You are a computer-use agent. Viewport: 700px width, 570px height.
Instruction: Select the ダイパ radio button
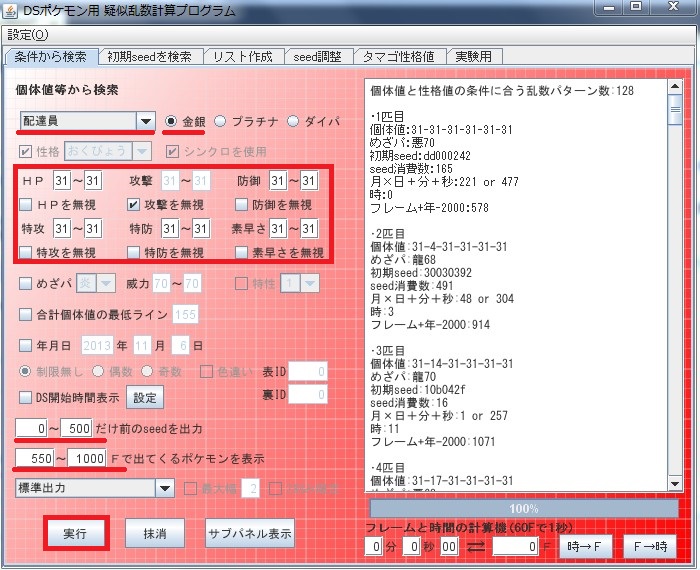(x=292, y=121)
